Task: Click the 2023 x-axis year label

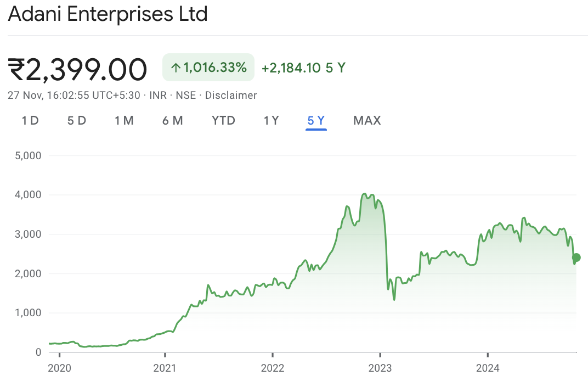Action: [x=380, y=367]
